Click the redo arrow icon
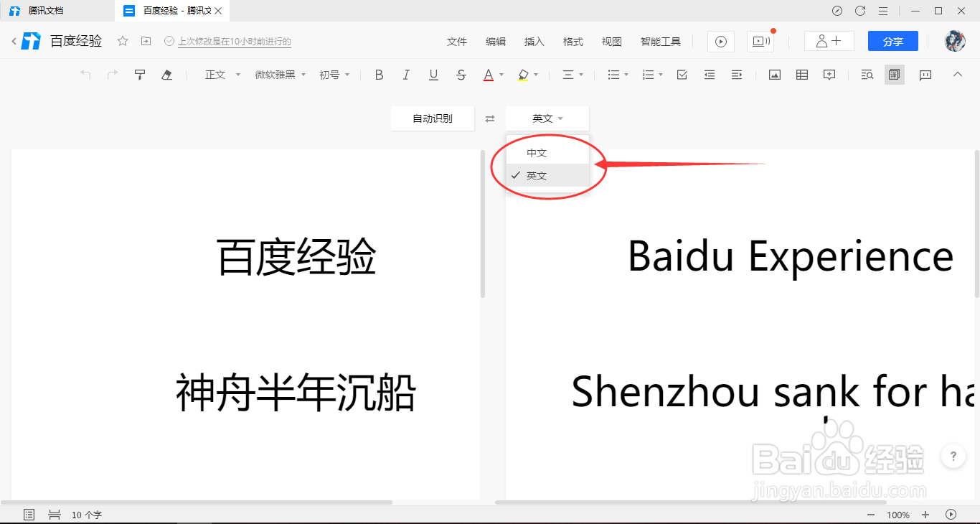The image size is (980, 524). [x=113, y=75]
